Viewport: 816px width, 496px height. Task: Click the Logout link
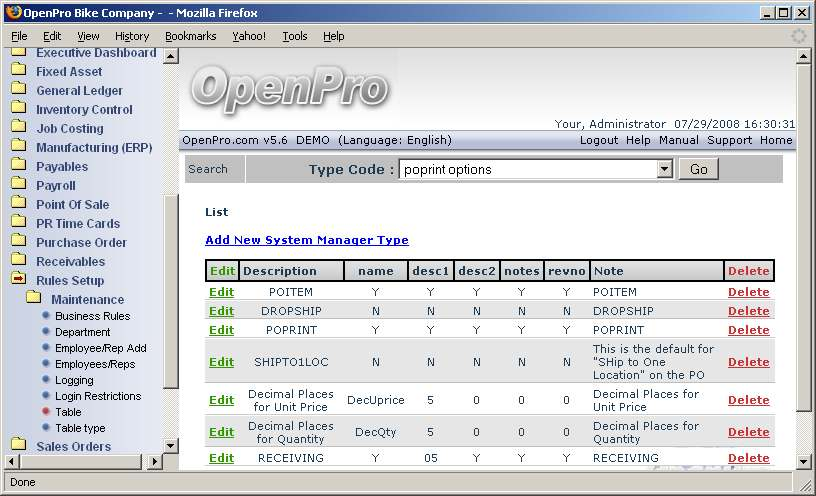coord(598,140)
